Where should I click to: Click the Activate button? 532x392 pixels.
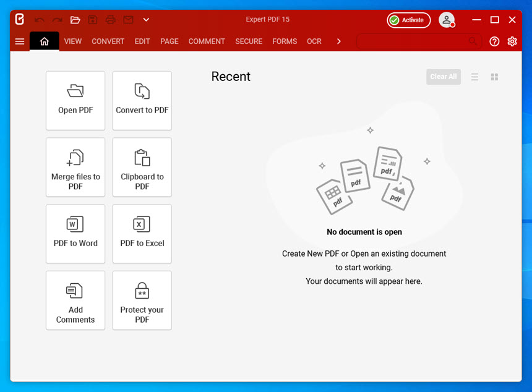point(408,20)
